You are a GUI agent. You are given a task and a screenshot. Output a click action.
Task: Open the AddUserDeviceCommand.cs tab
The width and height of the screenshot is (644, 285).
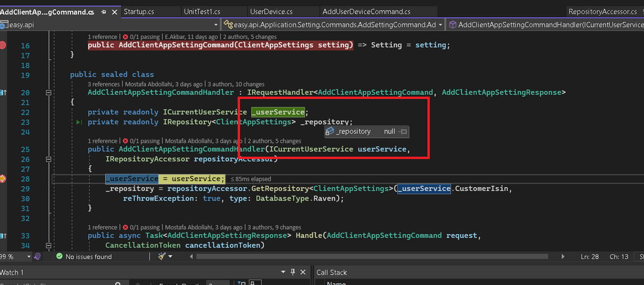tap(366, 12)
